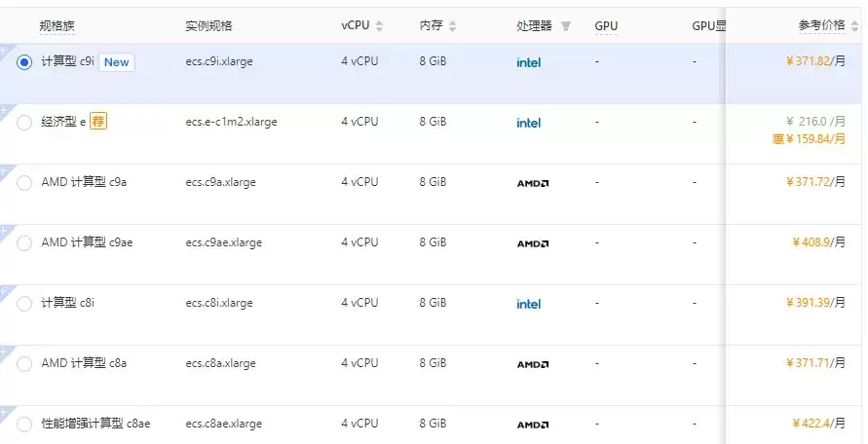Choose the AMD 计算型 c9a radio button
The width and height of the screenshot is (868, 444).
[23, 183]
